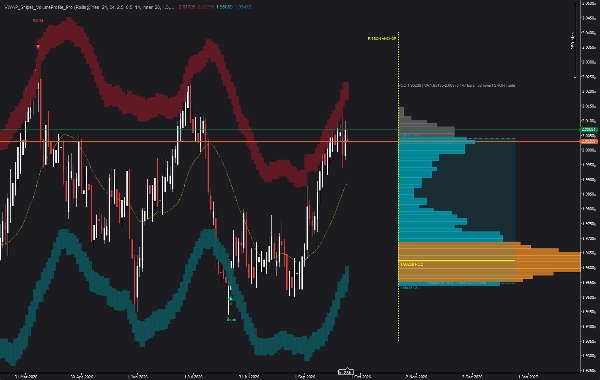Select the yellow dotted vertical profile start line

pos(398,187)
